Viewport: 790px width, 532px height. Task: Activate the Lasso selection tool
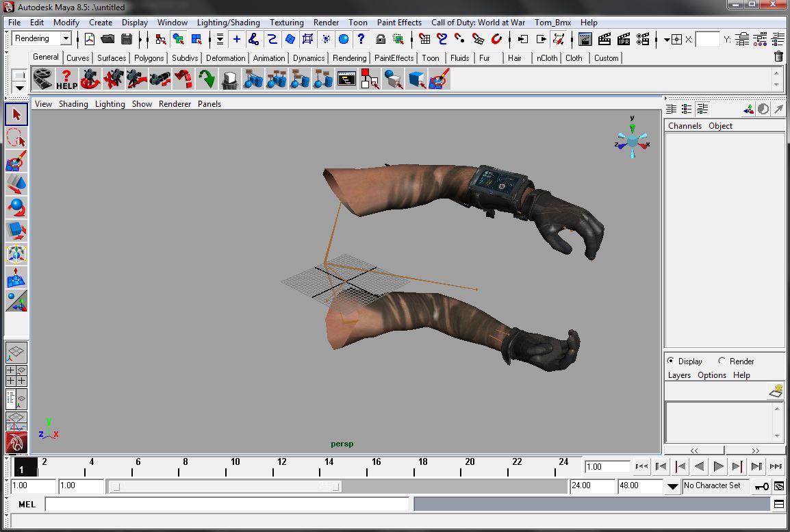click(x=16, y=138)
